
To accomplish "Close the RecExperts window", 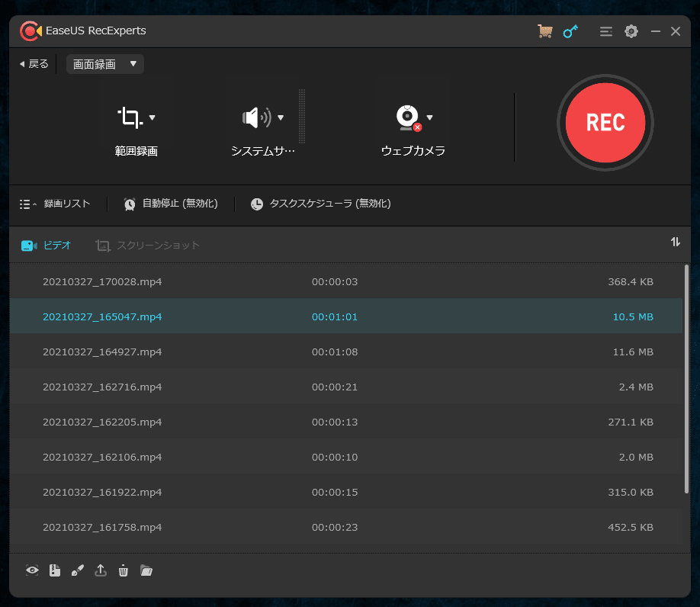I will point(676,31).
